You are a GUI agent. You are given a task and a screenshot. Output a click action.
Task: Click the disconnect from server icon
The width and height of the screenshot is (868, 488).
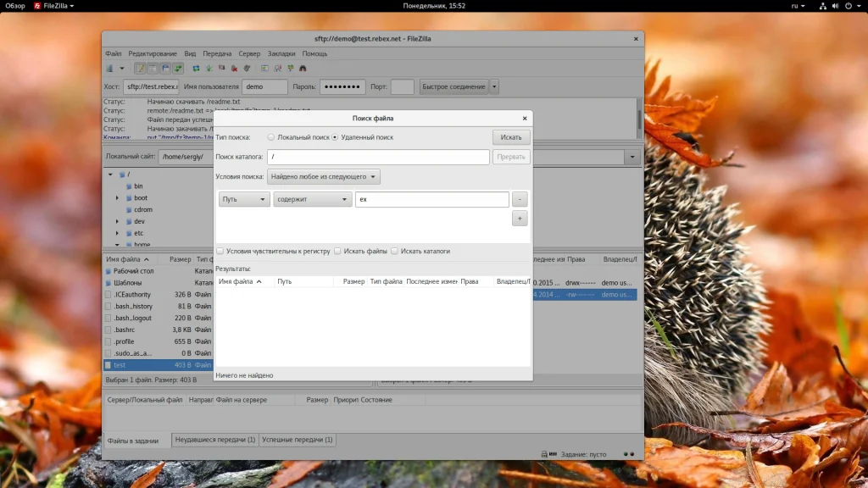click(x=234, y=68)
